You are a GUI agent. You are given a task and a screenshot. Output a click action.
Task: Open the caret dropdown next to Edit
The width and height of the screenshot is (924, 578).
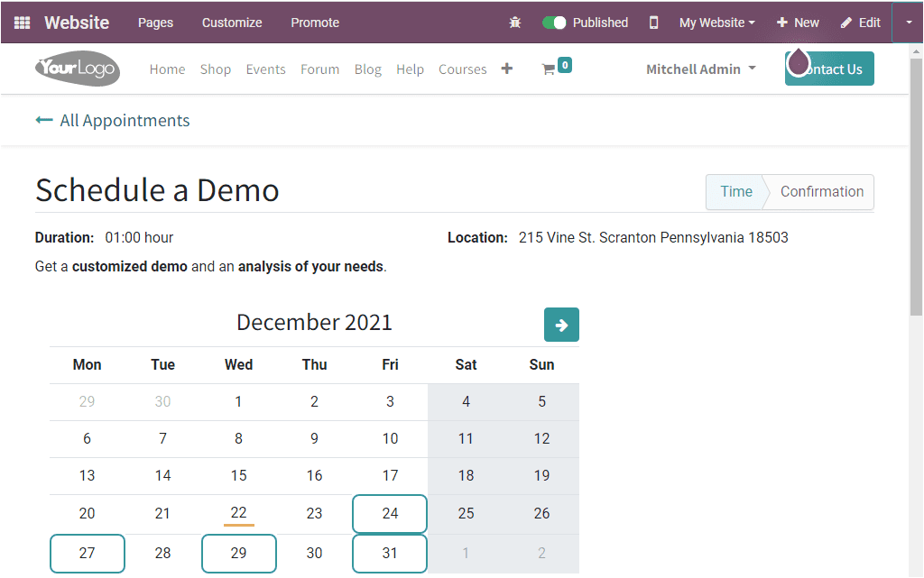coord(909,22)
